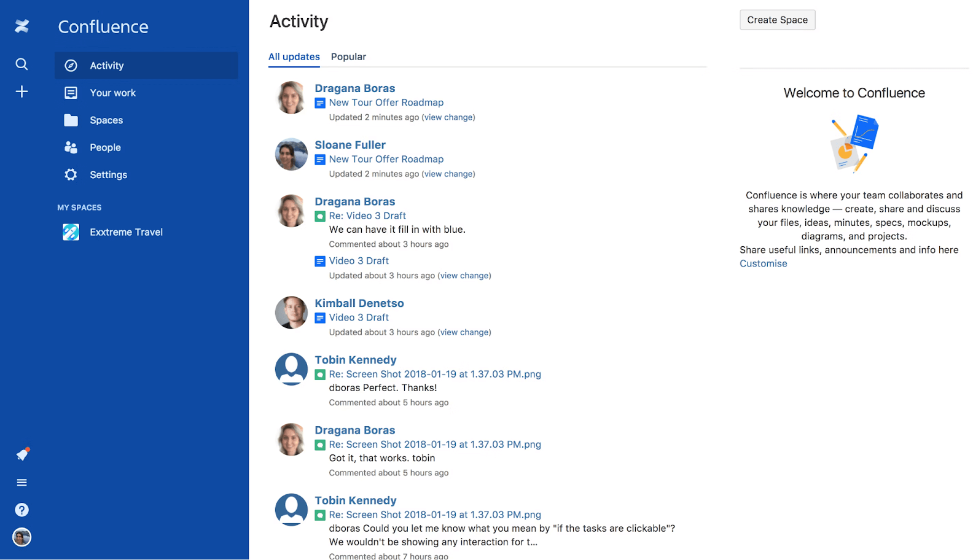This screenshot has width=973, height=560.
Task: Open the user profile avatar in sidebar
Action: click(22, 537)
